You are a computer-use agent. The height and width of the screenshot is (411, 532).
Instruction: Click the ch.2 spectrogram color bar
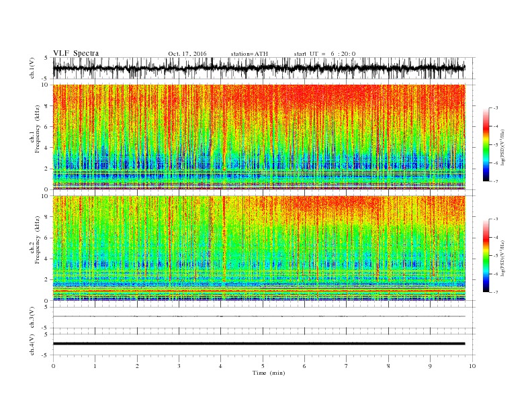(486, 256)
